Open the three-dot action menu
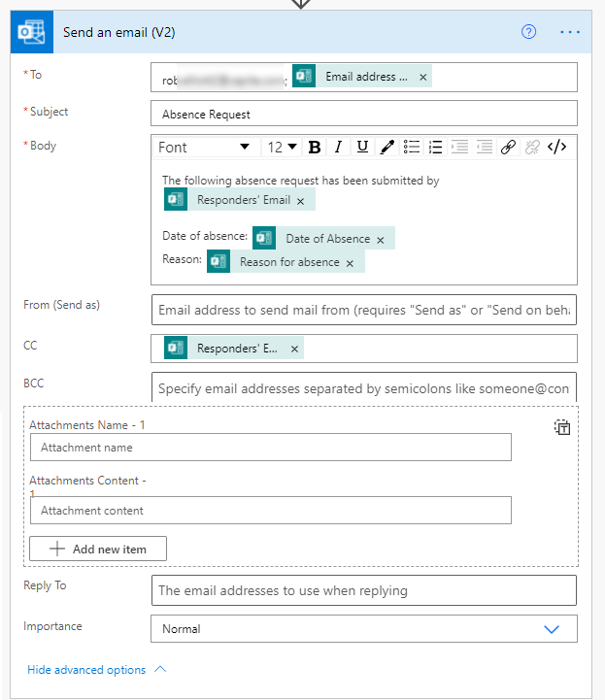The image size is (605, 700). coord(570,32)
